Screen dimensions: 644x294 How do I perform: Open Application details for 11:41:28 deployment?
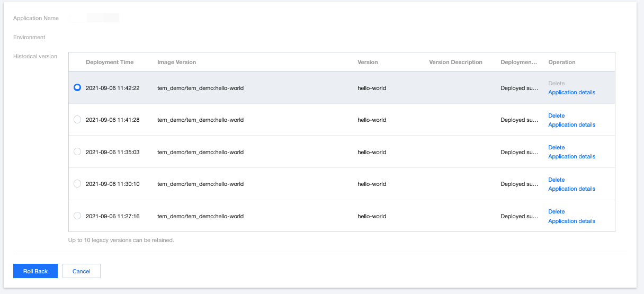(x=571, y=124)
